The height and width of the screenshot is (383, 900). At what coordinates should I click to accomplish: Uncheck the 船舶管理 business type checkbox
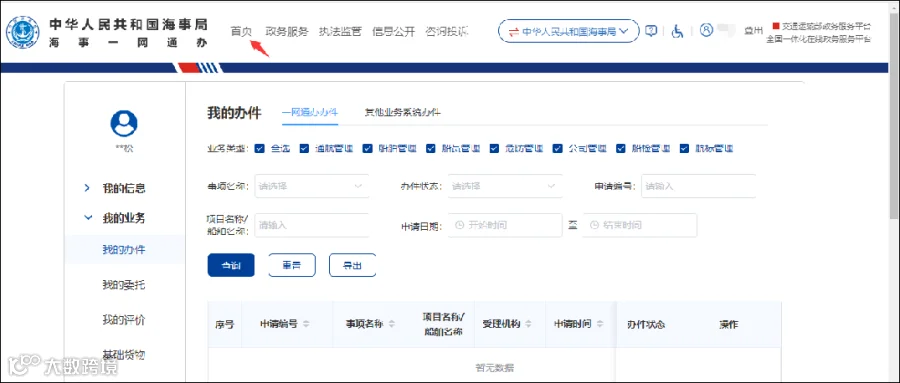(x=368, y=148)
